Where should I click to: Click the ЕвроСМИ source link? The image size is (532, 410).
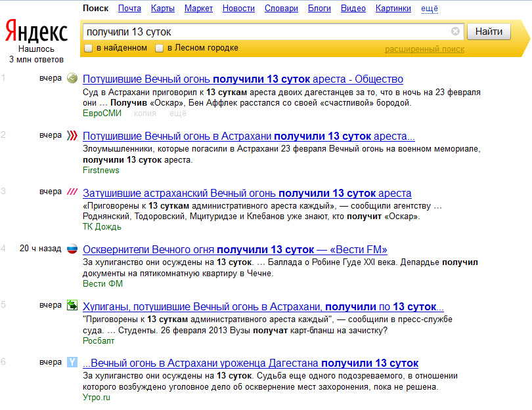point(102,113)
